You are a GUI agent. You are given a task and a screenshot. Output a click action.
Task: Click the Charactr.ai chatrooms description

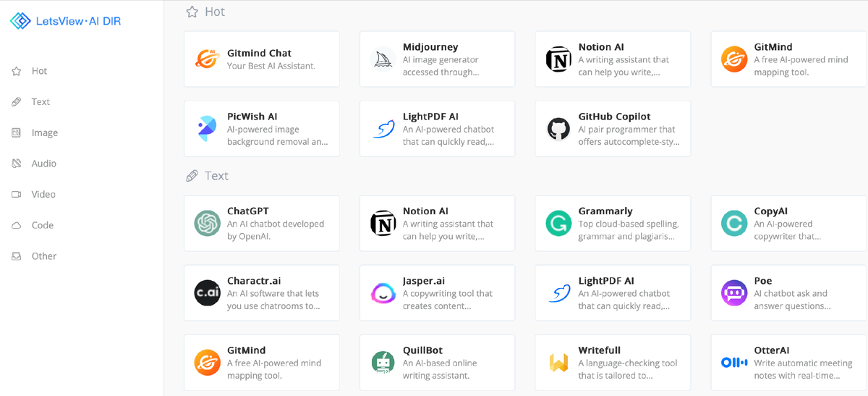tap(273, 300)
